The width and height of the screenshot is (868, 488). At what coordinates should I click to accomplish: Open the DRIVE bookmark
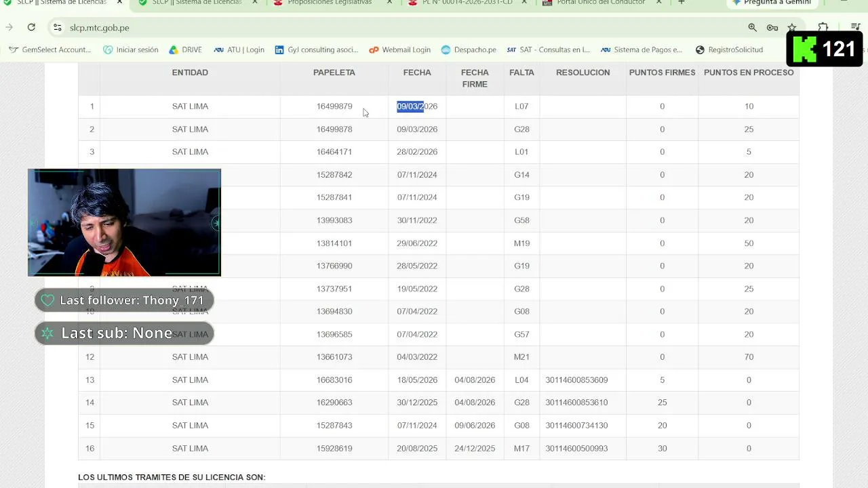pos(185,49)
